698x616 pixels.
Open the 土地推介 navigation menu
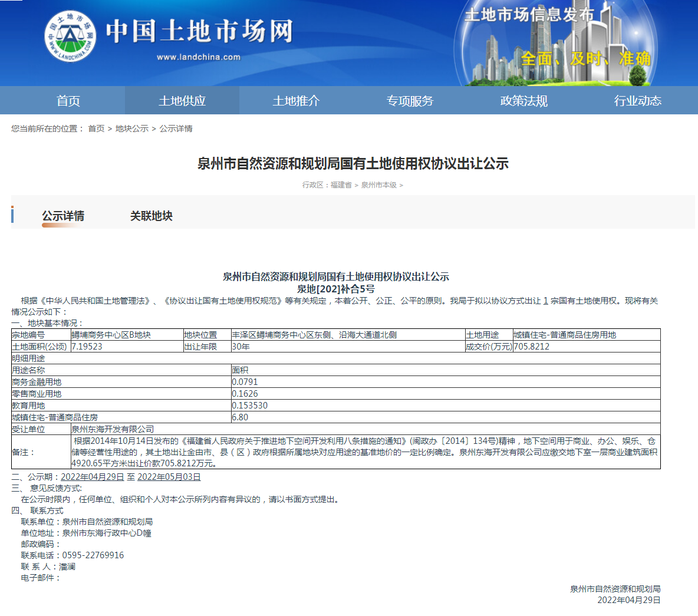(296, 100)
